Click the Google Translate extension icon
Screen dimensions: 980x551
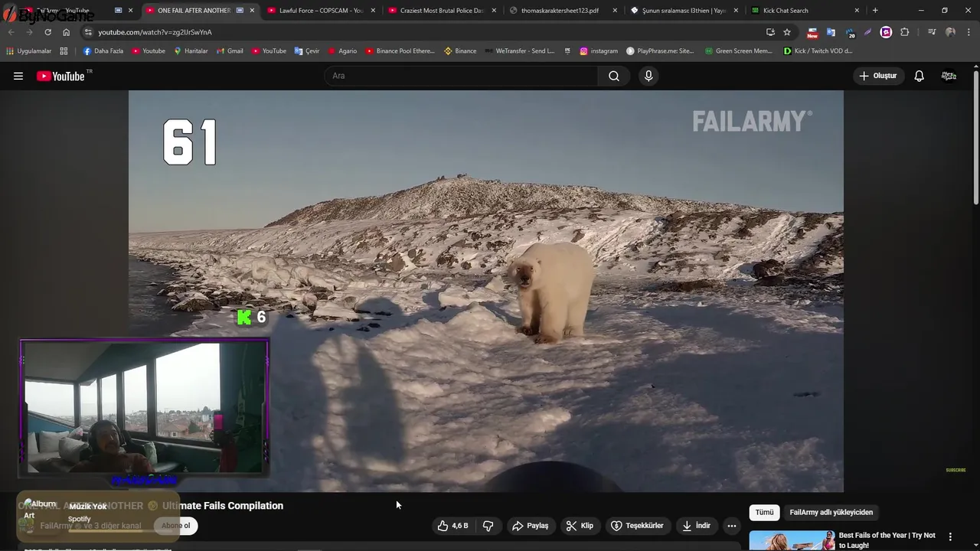(x=831, y=32)
